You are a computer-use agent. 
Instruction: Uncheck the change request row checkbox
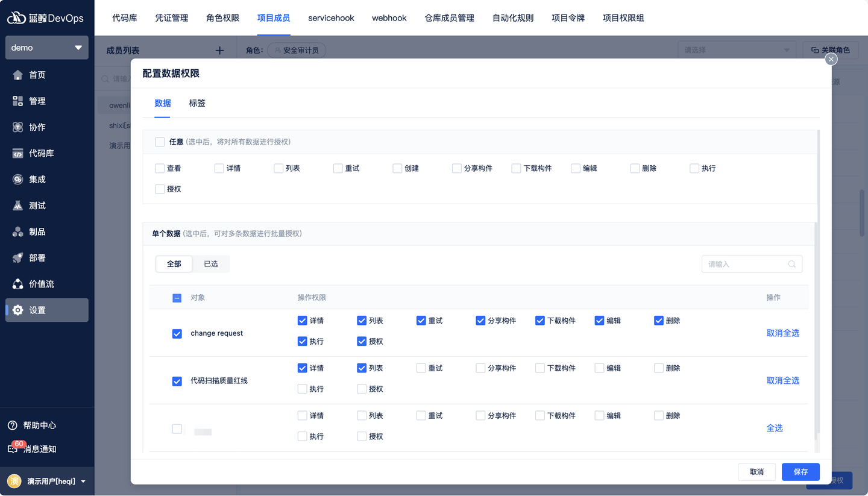coord(177,333)
